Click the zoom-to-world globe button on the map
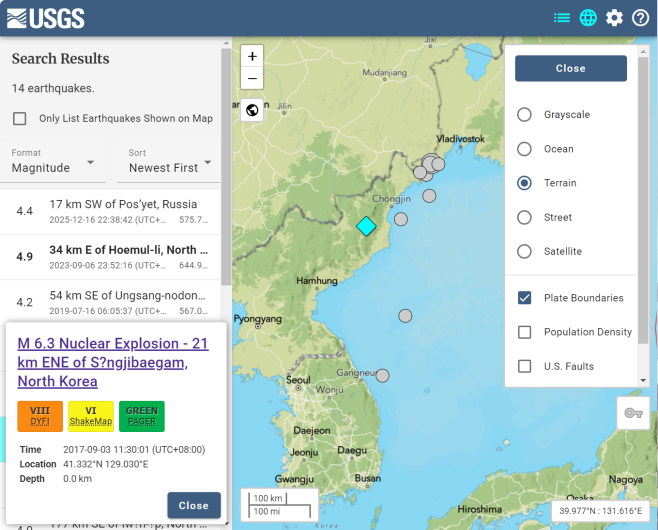The height and width of the screenshot is (530, 658). click(252, 110)
